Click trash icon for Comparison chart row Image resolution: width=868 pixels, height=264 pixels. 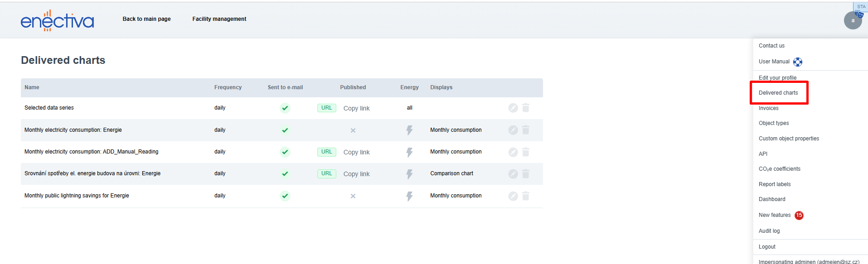pos(526,174)
